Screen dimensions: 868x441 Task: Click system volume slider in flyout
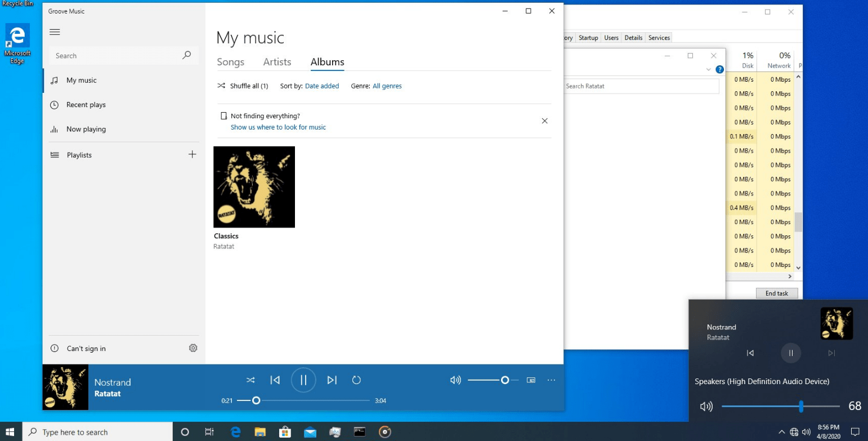(x=781, y=406)
